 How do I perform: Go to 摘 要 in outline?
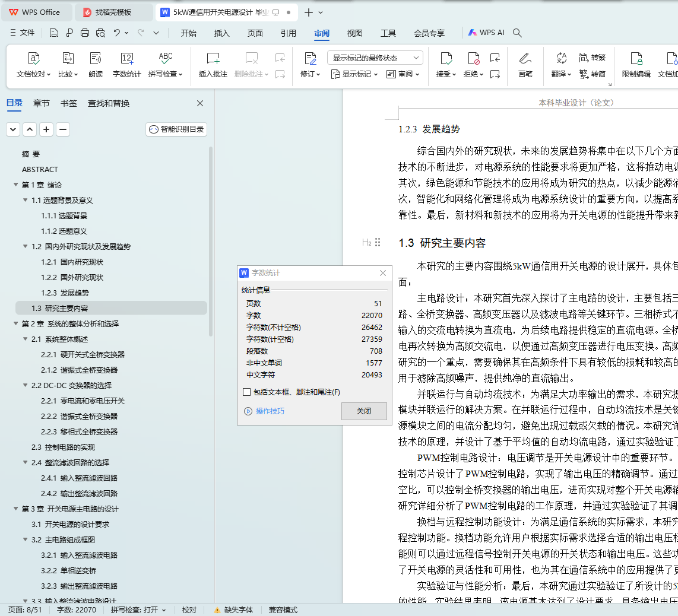pyautogui.click(x=31, y=154)
